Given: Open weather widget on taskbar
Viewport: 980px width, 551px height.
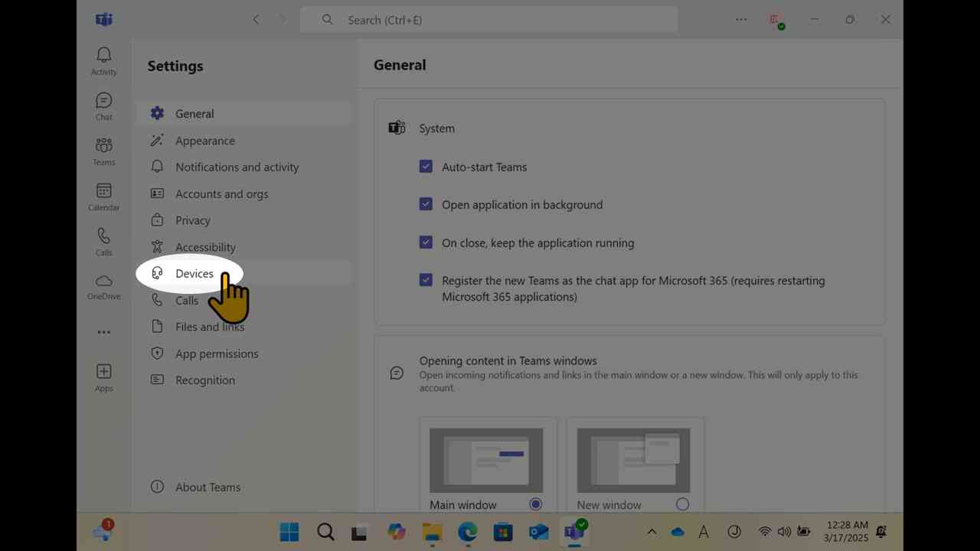Looking at the screenshot, I should pyautogui.click(x=103, y=530).
